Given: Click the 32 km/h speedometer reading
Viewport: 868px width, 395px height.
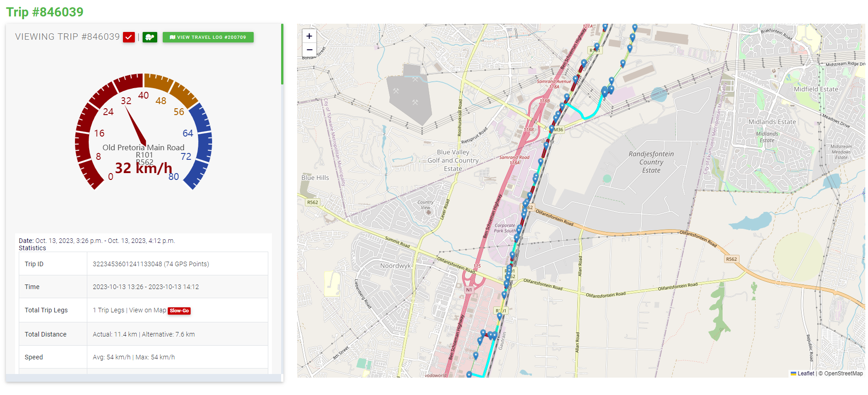Looking at the screenshot, I should [x=144, y=168].
